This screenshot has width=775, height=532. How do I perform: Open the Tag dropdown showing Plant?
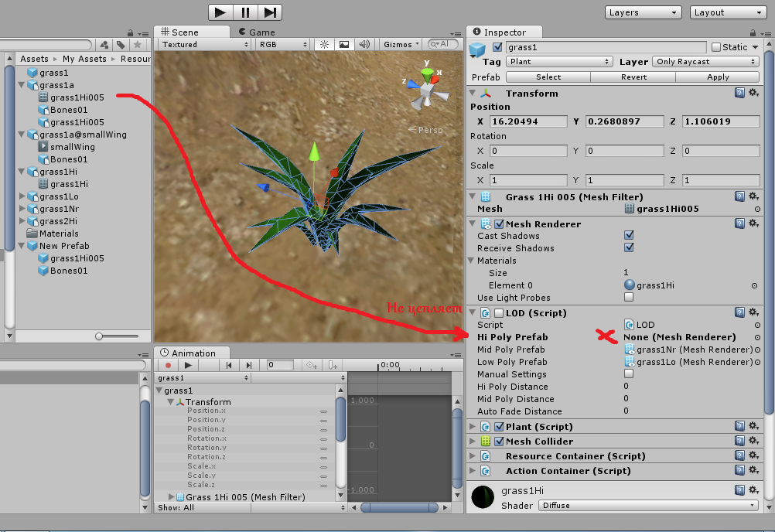coord(558,62)
